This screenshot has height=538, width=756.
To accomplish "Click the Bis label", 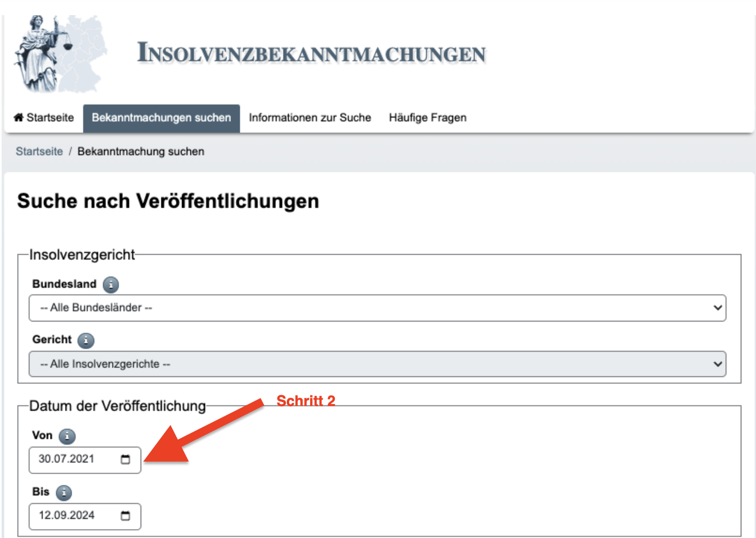I will pyautogui.click(x=40, y=492).
